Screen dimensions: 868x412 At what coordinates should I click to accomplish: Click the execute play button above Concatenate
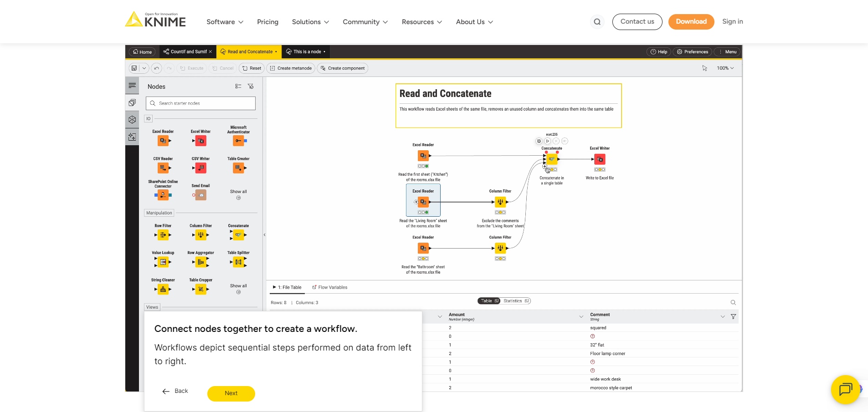(547, 141)
